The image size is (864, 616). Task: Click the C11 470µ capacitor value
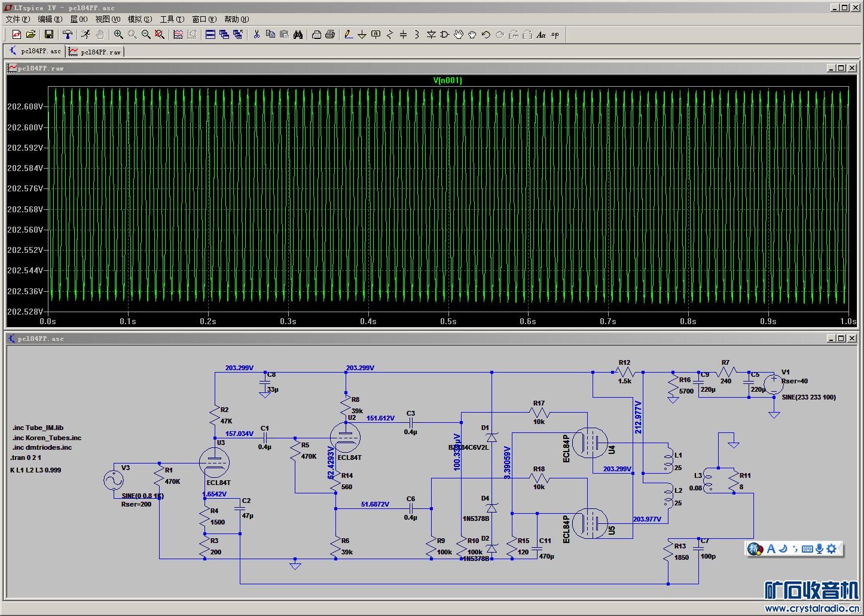coord(546,556)
